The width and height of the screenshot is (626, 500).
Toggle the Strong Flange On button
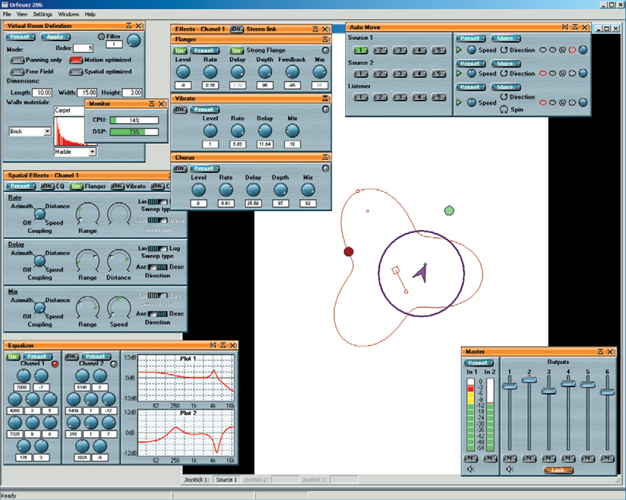click(237, 50)
